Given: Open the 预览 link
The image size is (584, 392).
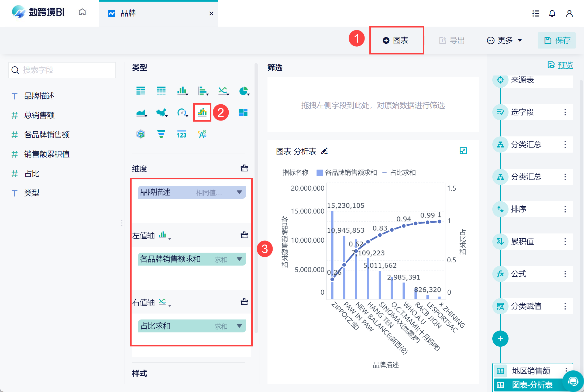Looking at the screenshot, I should 565,65.
